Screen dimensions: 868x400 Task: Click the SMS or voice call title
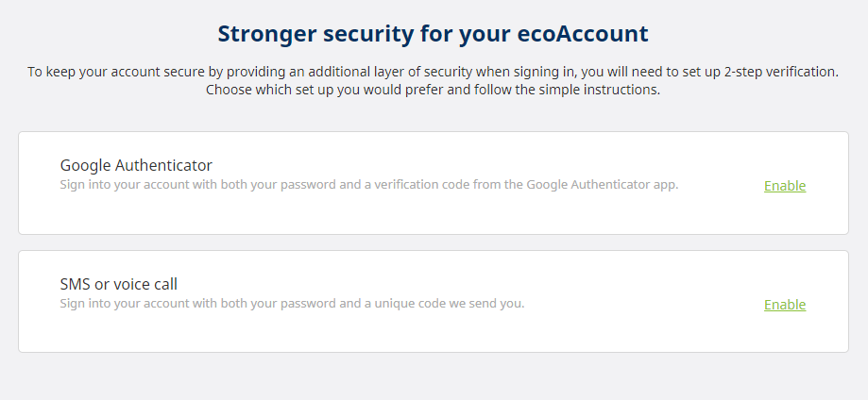tap(118, 284)
